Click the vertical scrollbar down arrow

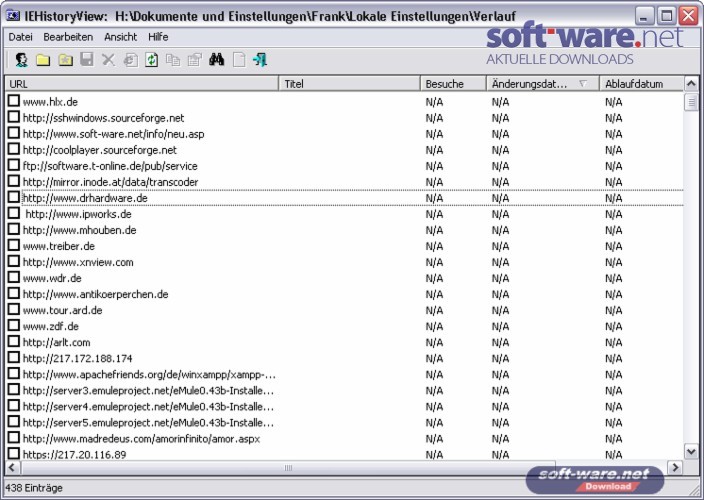pos(691,451)
